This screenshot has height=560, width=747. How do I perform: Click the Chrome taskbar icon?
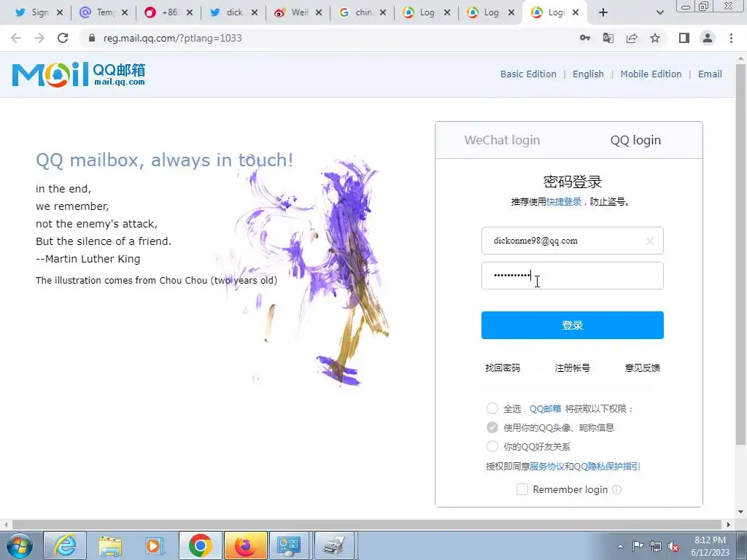click(200, 545)
